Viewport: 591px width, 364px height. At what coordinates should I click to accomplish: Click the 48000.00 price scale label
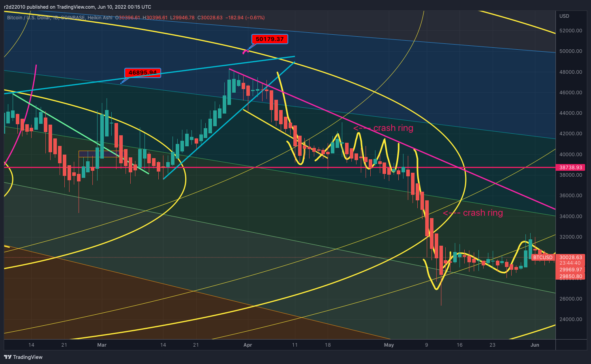571,72
